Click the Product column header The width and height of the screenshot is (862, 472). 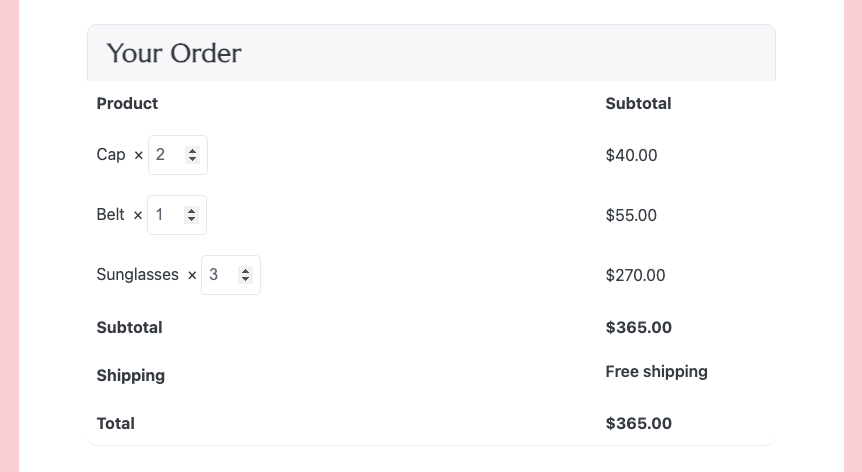[127, 103]
